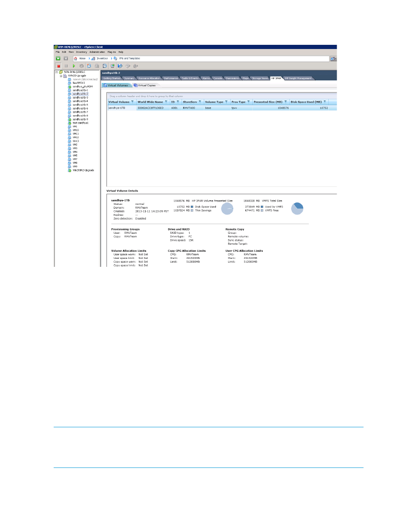Image resolution: width=400 pixels, height=532 pixels.
Task: Click the Inventory breadcrumb link
Action: point(102,59)
